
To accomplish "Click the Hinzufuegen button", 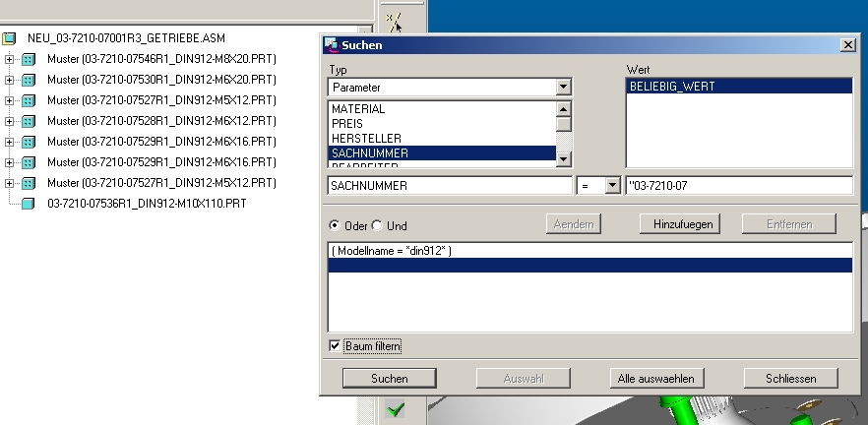I will (x=680, y=224).
